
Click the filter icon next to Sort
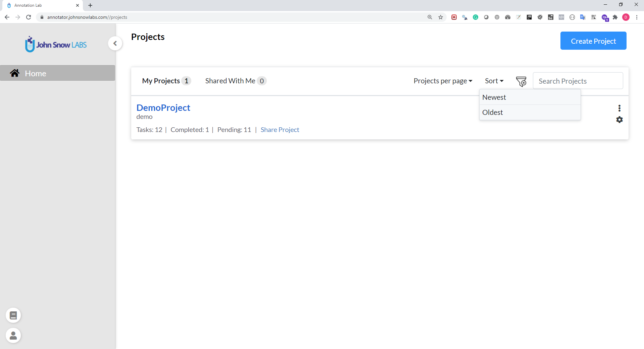click(x=521, y=81)
